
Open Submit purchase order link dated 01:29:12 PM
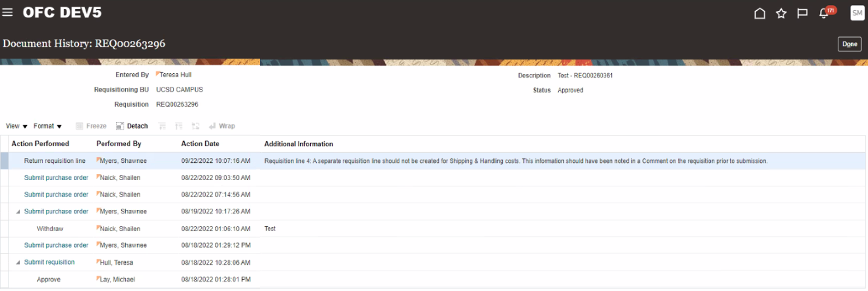[56, 245]
